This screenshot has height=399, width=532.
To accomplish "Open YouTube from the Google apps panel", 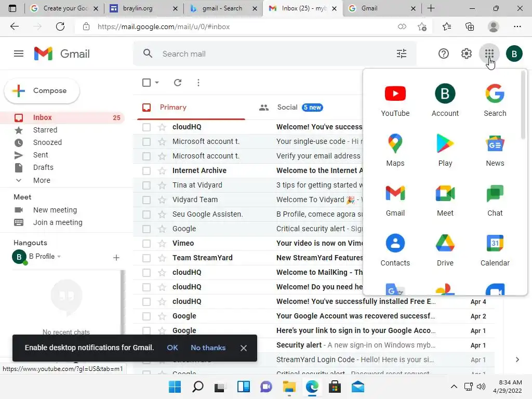I will pos(395,100).
